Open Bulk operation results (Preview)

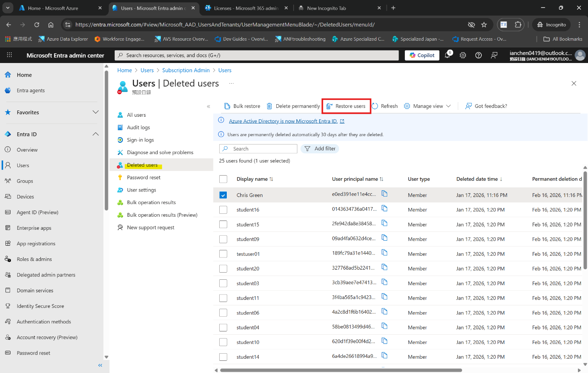pyautogui.click(x=161, y=215)
